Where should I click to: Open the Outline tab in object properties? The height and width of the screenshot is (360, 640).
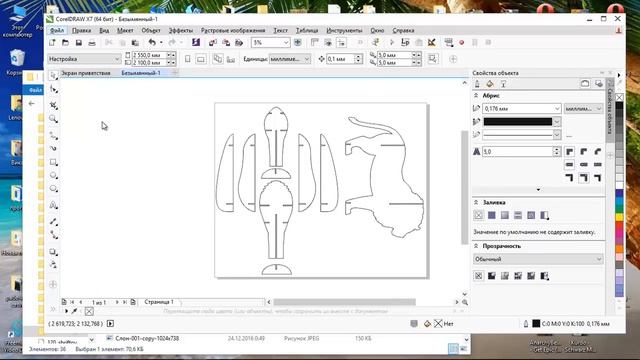(477, 84)
